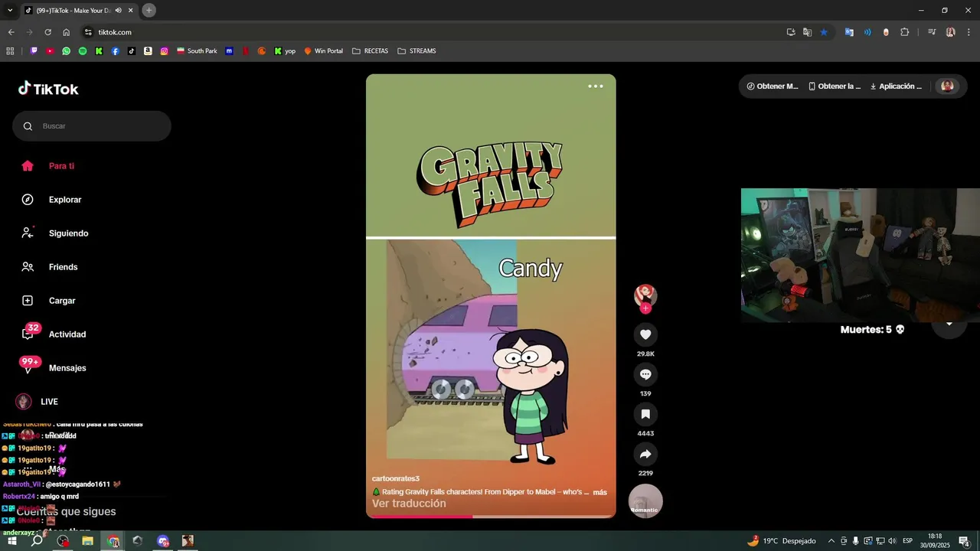
Task: Open the Chrome profile avatar
Action: 950,32
